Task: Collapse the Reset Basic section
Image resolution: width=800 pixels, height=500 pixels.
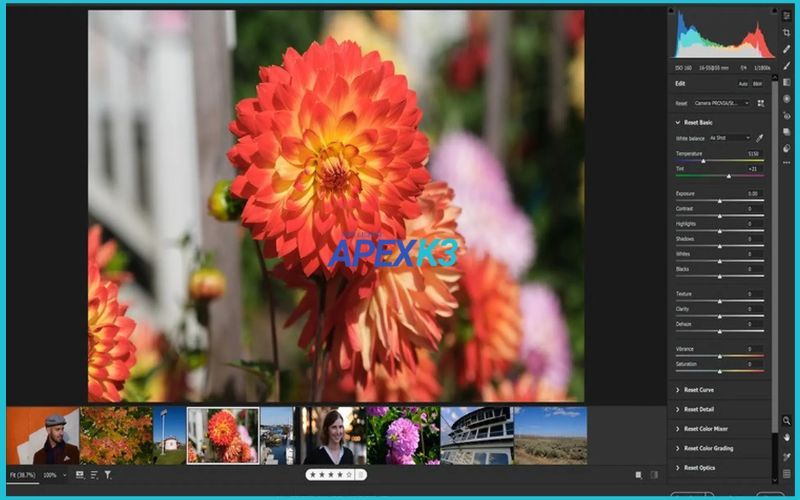Action: pos(678,122)
